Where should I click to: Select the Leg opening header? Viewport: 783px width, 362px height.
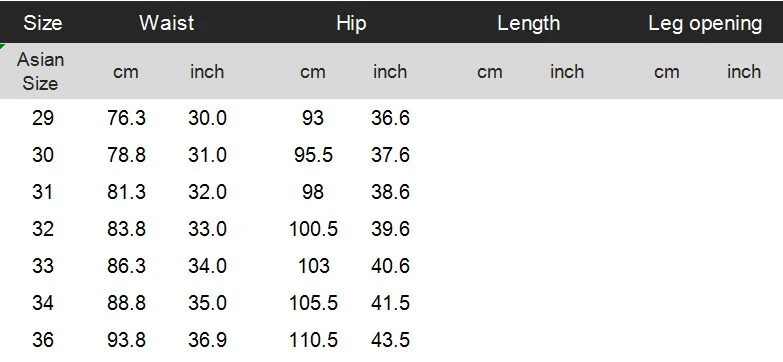(x=705, y=23)
